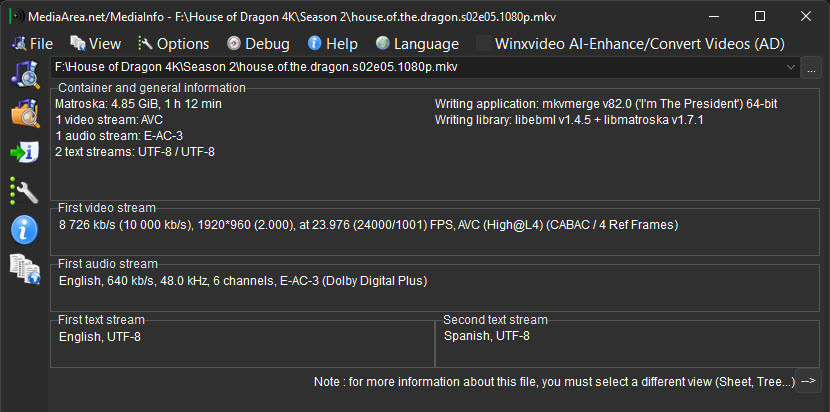This screenshot has width=830, height=412.
Task: Click the '-->' button to switch view
Action: pos(809,381)
